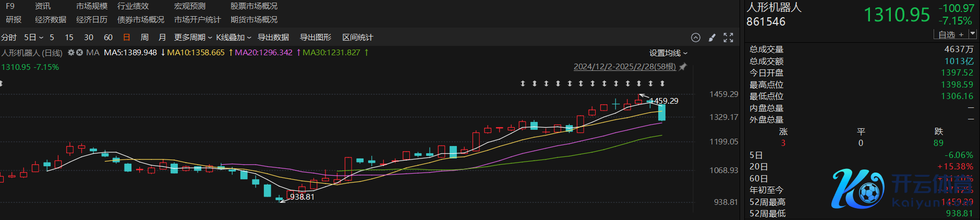
Task: Pin the date range with pin icon
Action: (x=683, y=67)
